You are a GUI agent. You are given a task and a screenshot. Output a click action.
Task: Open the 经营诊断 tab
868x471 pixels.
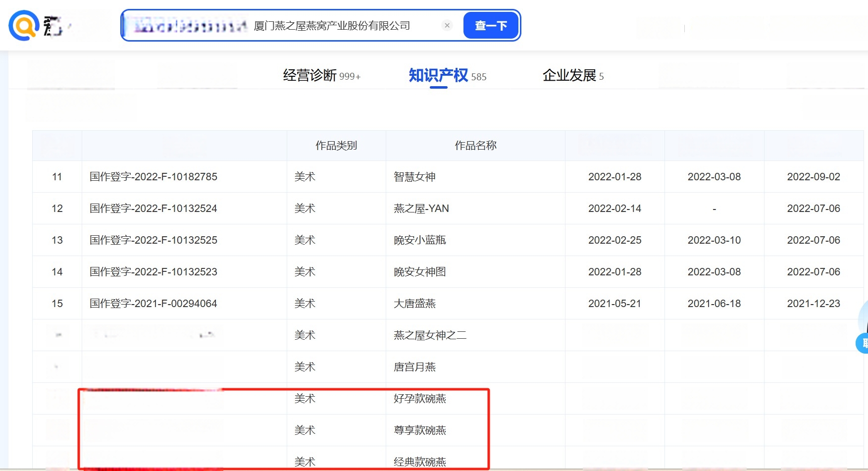tap(322, 75)
